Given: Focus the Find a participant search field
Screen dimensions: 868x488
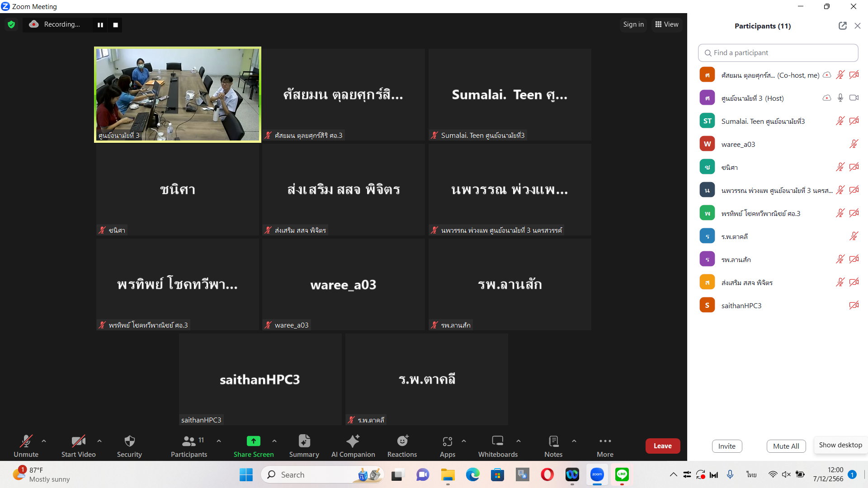Looking at the screenshot, I should [x=778, y=53].
